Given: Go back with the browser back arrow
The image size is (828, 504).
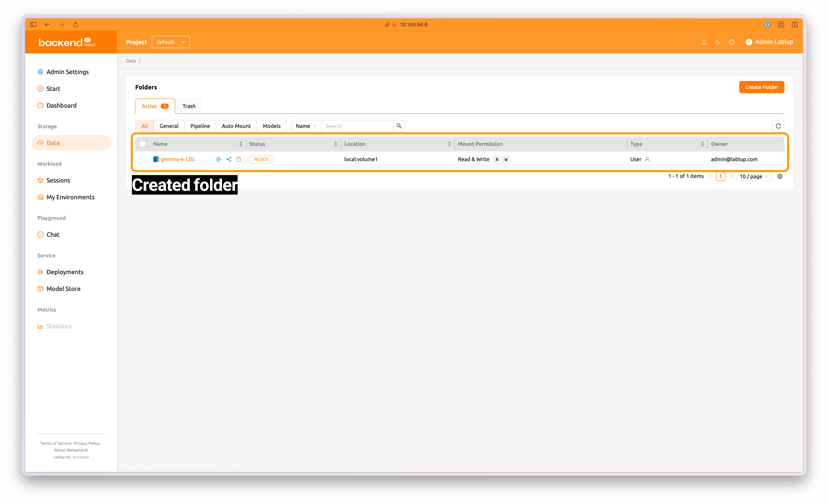Looking at the screenshot, I should coord(47,24).
